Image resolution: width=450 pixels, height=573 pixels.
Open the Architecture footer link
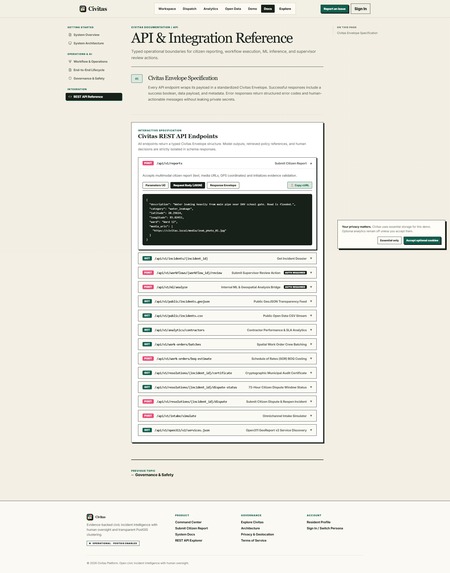[x=250, y=528]
